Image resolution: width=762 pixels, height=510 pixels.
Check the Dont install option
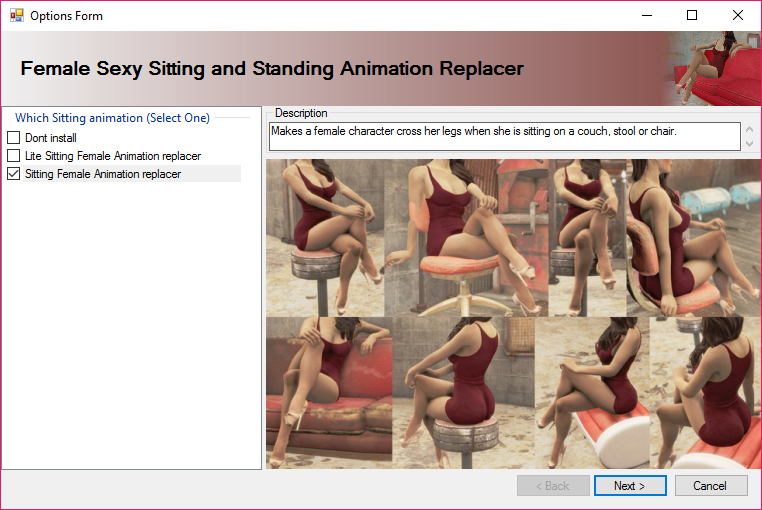[x=14, y=138]
